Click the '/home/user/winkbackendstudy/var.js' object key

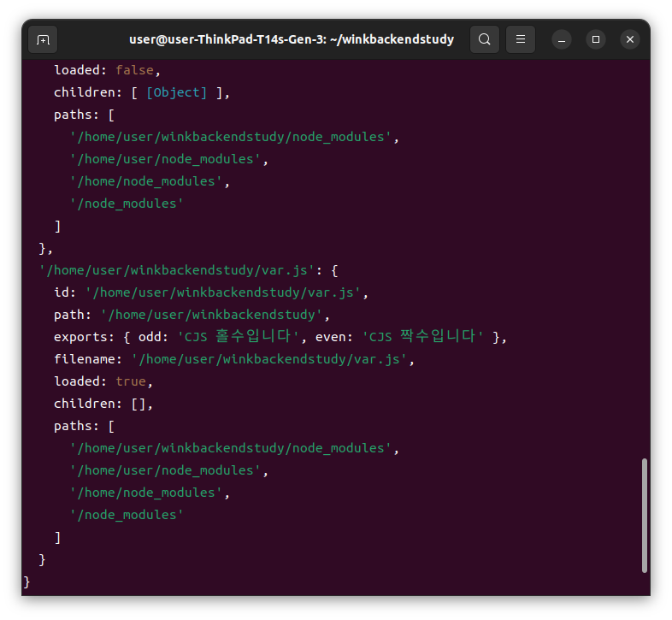click(177, 270)
